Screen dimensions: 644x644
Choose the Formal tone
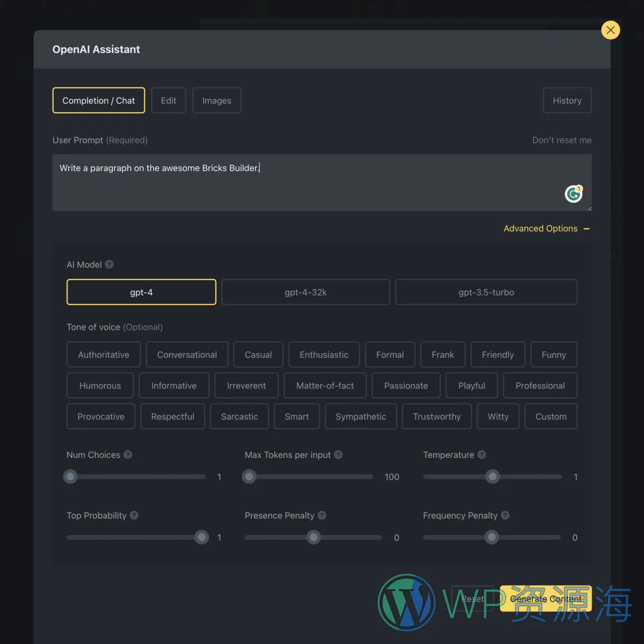tap(390, 355)
